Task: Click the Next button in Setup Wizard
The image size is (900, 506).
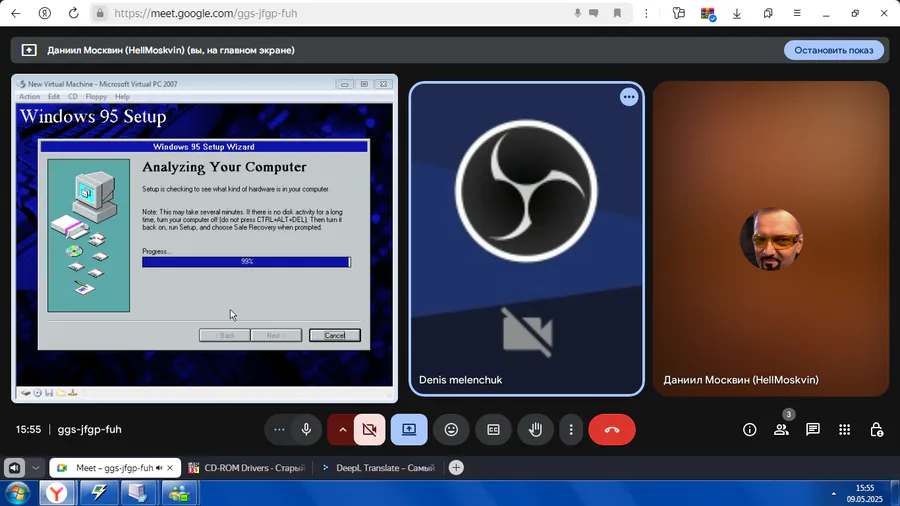Action: [276, 336]
